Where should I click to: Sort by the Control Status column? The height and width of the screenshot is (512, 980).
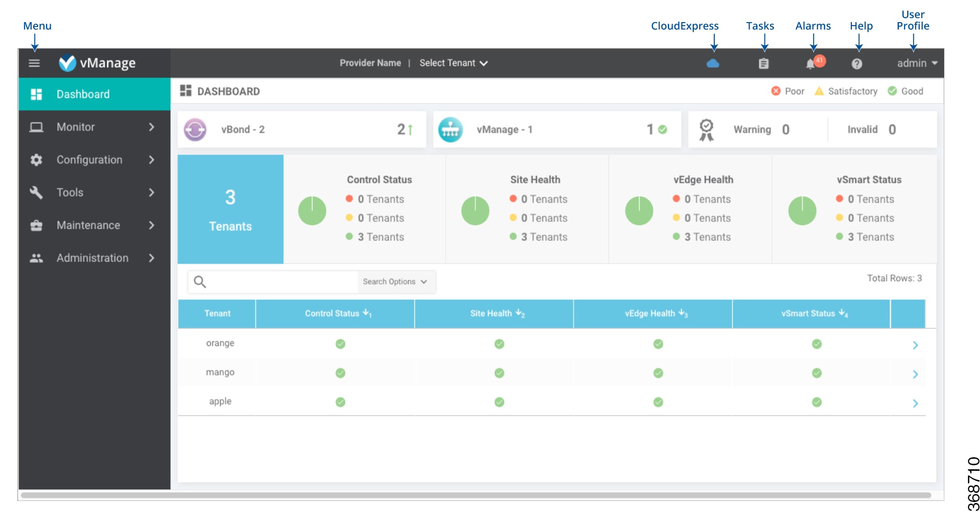coord(335,313)
